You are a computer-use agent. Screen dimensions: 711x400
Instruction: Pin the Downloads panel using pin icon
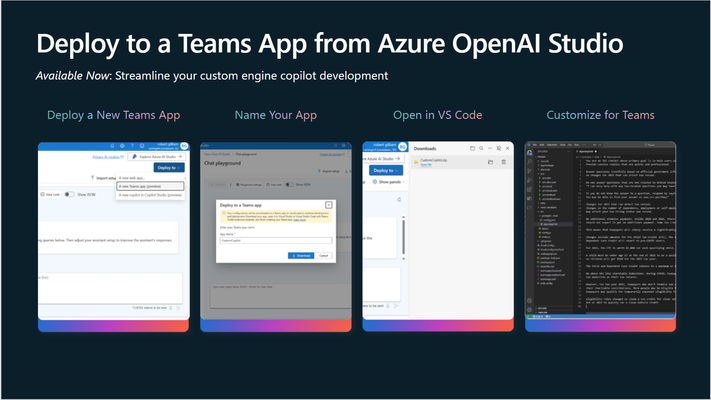pyautogui.click(x=499, y=148)
